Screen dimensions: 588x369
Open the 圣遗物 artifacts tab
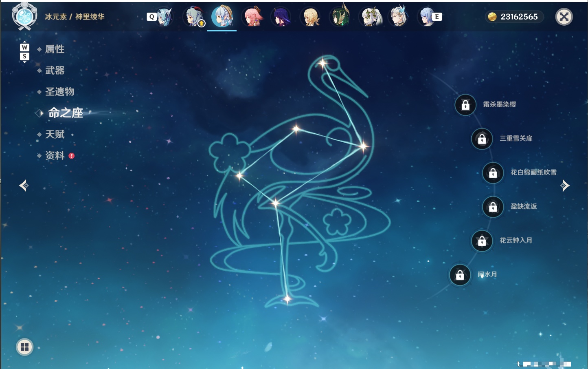[x=59, y=92]
